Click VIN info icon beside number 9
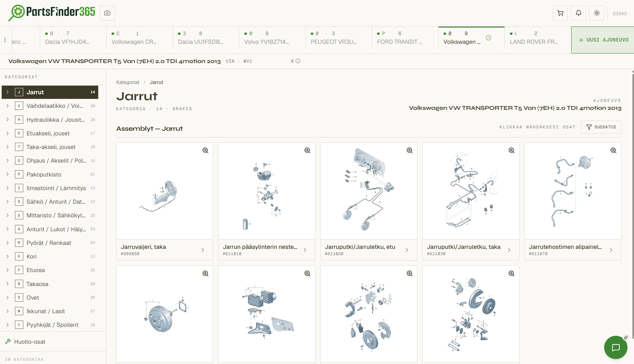634x364 pixels. (x=298, y=61)
